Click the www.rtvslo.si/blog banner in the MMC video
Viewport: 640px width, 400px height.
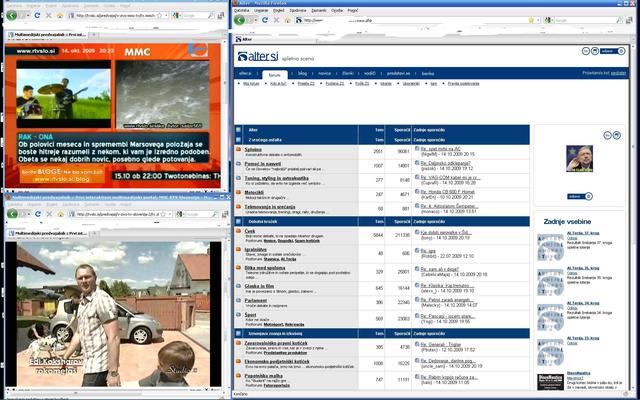pyautogui.click(x=62, y=176)
